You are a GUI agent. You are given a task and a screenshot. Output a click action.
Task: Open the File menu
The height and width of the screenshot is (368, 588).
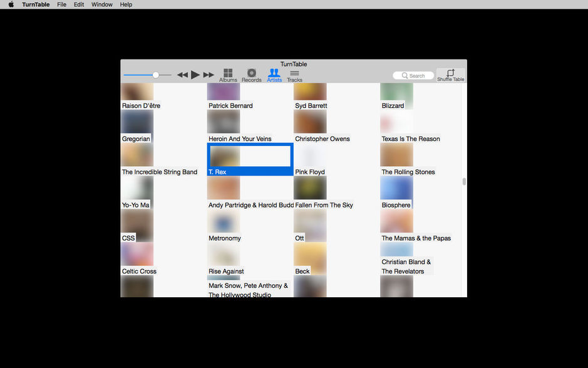coord(61,4)
